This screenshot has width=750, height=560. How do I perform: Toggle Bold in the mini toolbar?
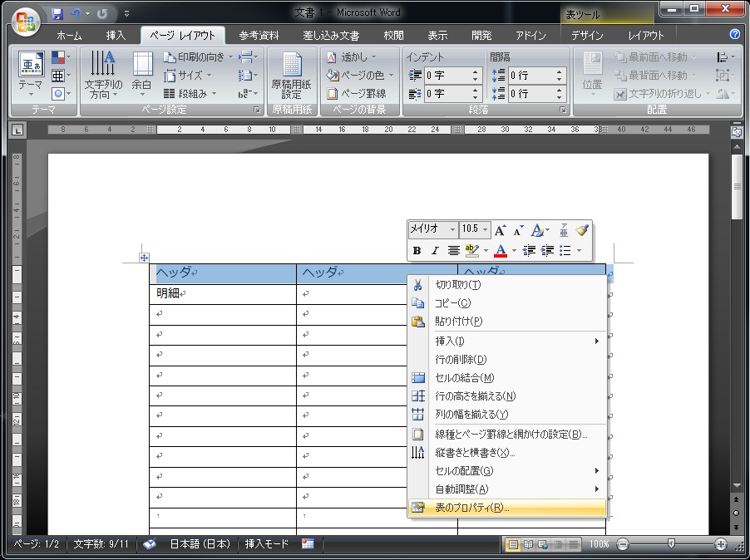(x=417, y=250)
